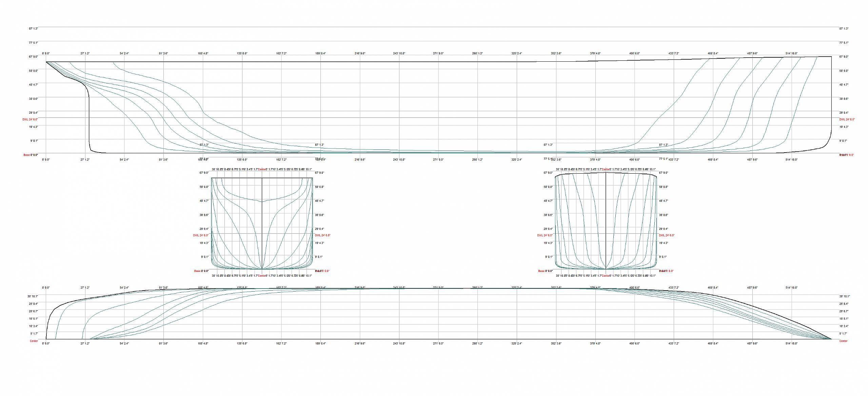868x396 pixels.
Task: Click 243' 10.8" station label below plan view
Action: [x=399, y=343]
